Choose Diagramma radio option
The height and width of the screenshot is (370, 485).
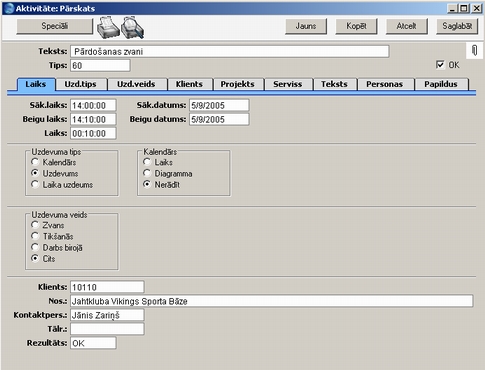point(147,173)
